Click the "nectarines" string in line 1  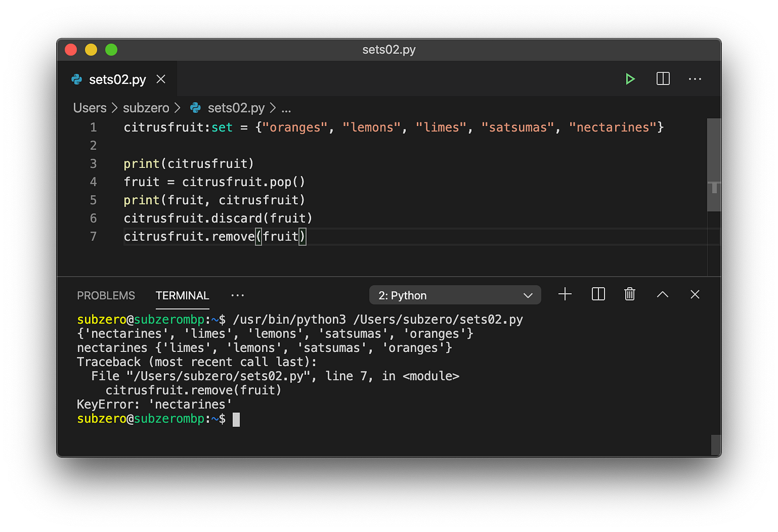(x=613, y=128)
